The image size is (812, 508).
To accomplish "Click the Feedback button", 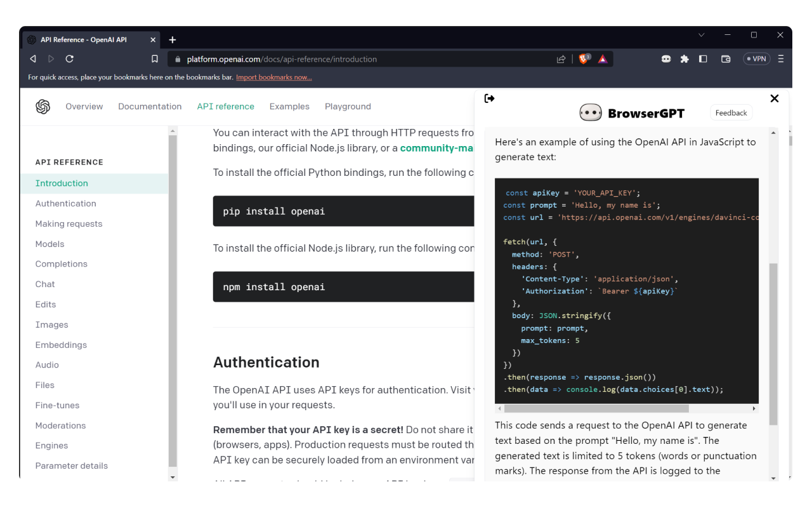I will (x=731, y=113).
